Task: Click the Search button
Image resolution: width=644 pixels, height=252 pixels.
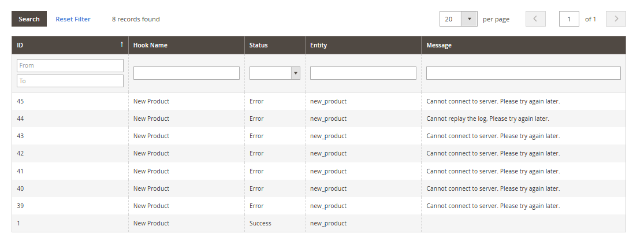Action: coord(29,19)
